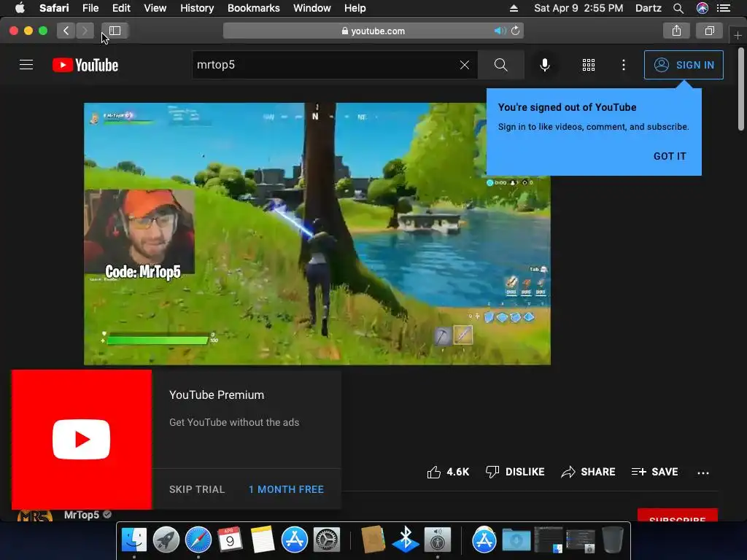Viewport: 747px width, 560px height.
Task: Like the video with thumbs up icon
Action: [433, 472]
